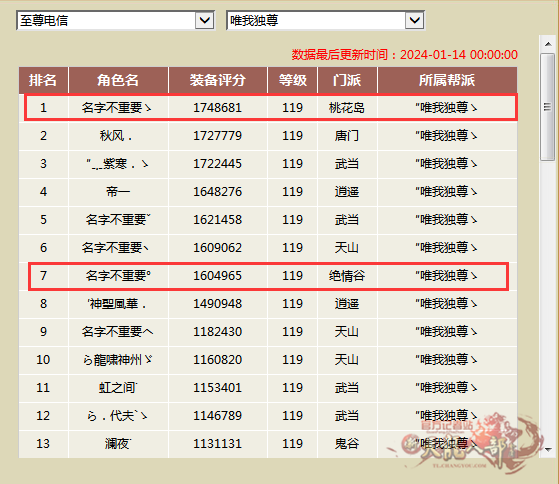The image size is (559, 484).
Task: Click the 排名 column header
Action: tap(43, 80)
